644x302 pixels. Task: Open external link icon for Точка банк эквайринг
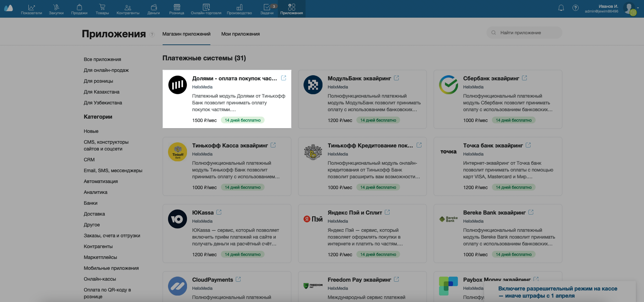coord(528,145)
